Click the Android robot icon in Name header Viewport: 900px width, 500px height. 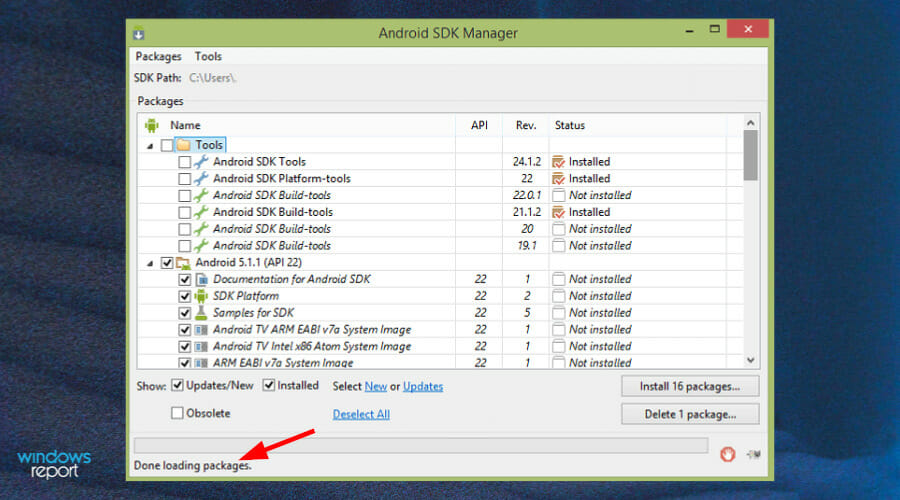tap(152, 125)
